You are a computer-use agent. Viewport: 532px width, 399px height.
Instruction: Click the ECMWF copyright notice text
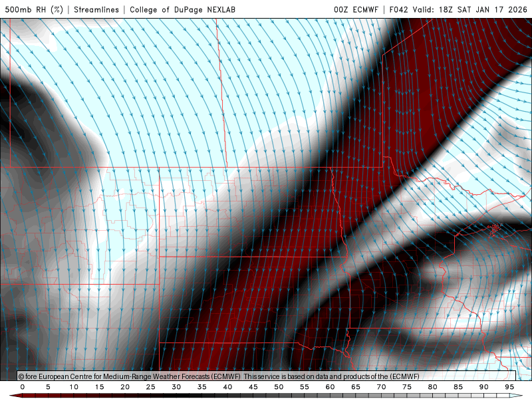click(x=219, y=376)
